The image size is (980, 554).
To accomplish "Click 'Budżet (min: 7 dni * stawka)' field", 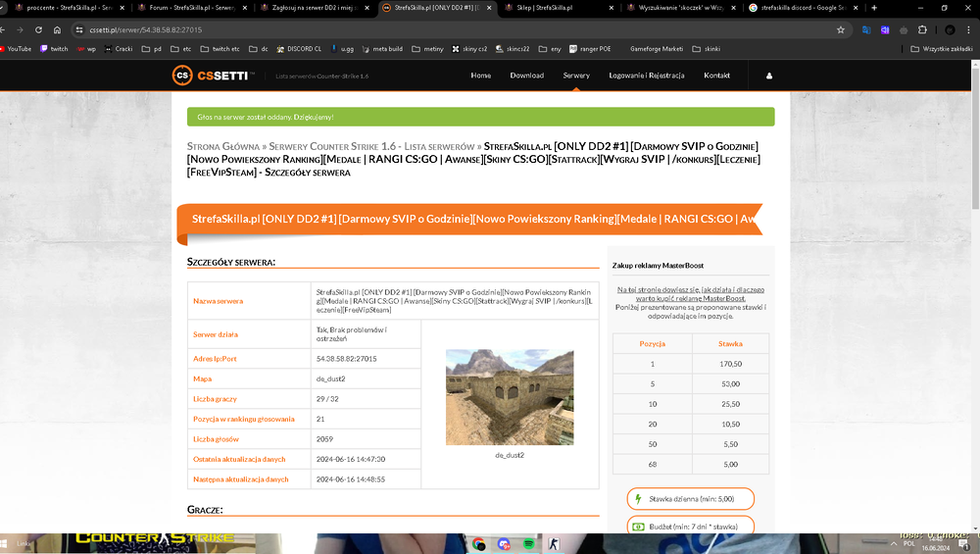I will (691, 526).
